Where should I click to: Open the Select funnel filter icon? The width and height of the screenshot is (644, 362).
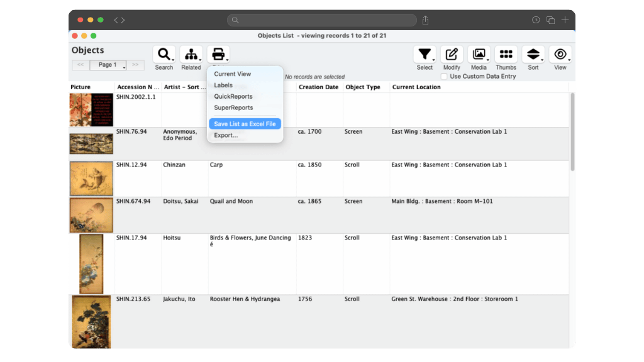coord(425,55)
